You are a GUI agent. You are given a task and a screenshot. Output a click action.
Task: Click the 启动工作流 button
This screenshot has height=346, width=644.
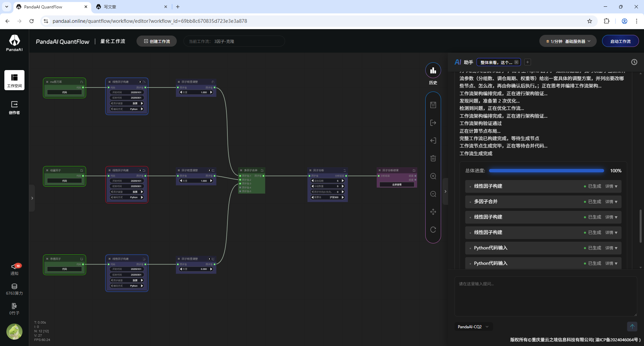[x=620, y=41]
